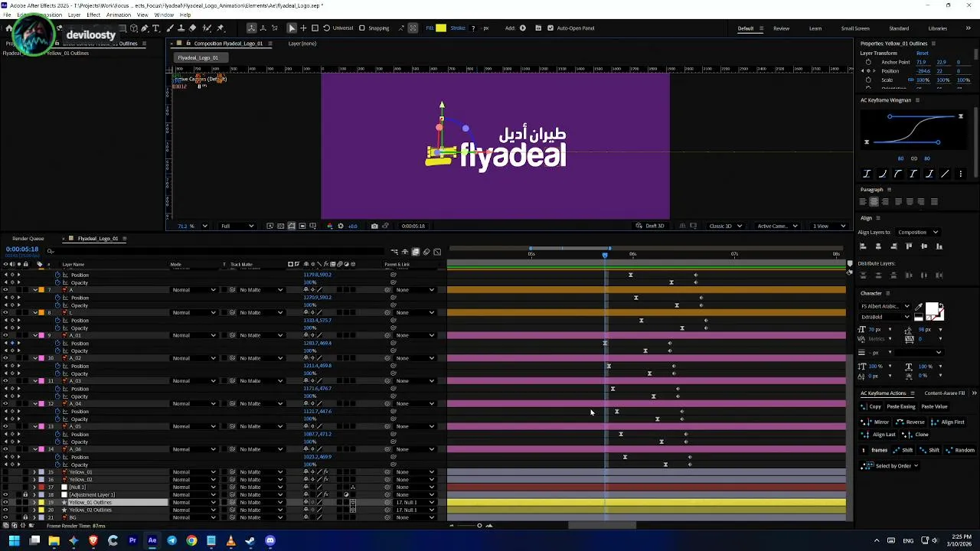Open the FS Albert Arabic font dropdown
The height and width of the screenshot is (551, 980).
pyautogui.click(x=884, y=306)
